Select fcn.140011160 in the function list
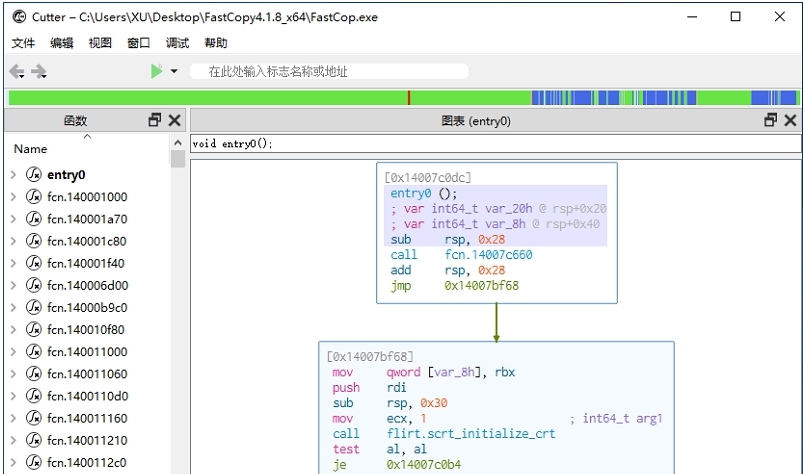This screenshot has width=803, height=474. [x=87, y=418]
